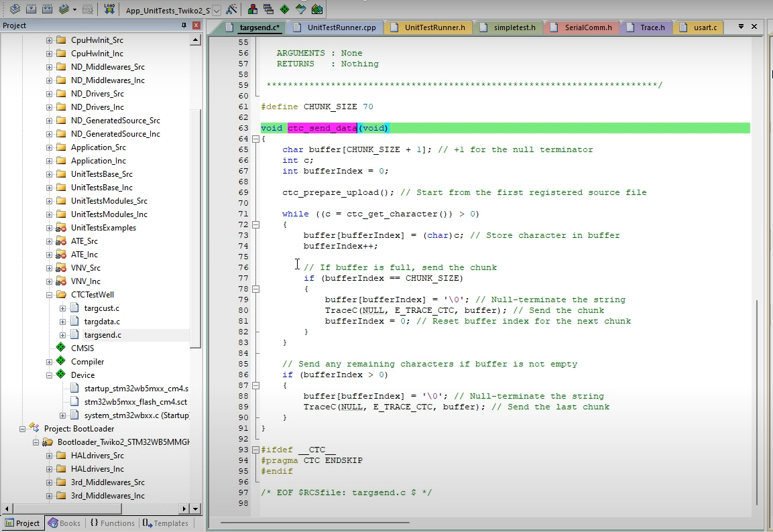Click the Translate current file icon
Viewport: 773px width, 532px height.
(x=14, y=9)
